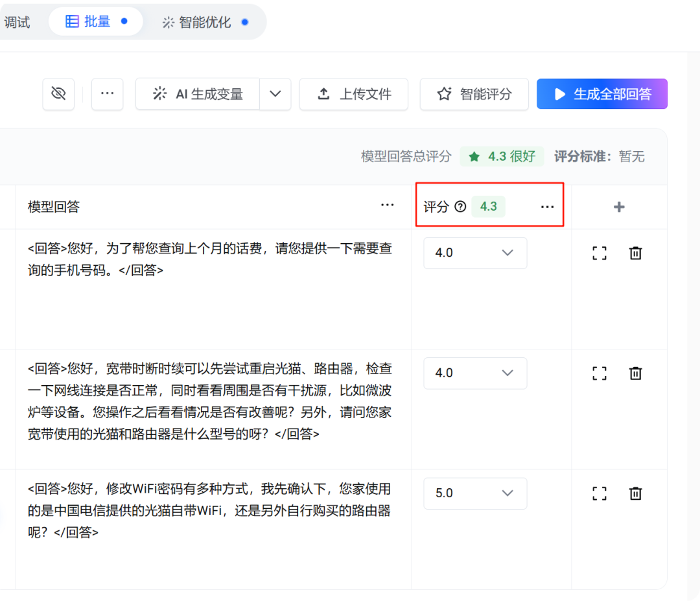The image size is (700, 601).
Task: Open 评分 column options ellipsis
Action: pos(548,207)
